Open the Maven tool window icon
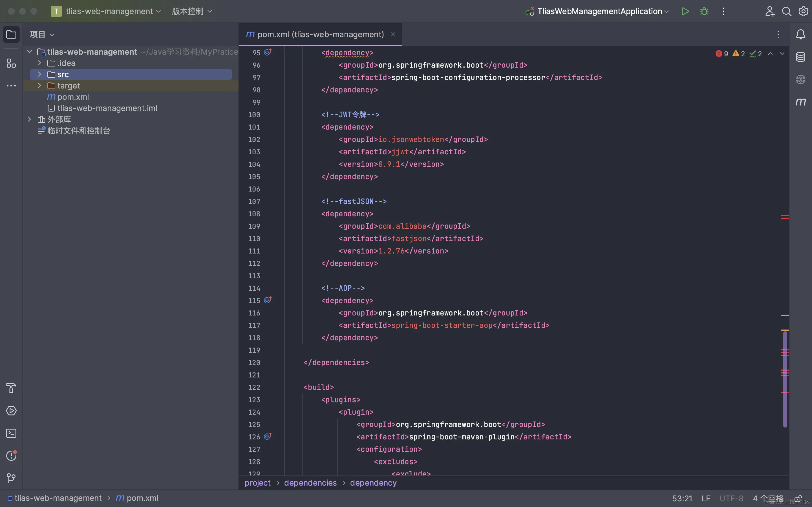The width and height of the screenshot is (812, 507). [801, 102]
